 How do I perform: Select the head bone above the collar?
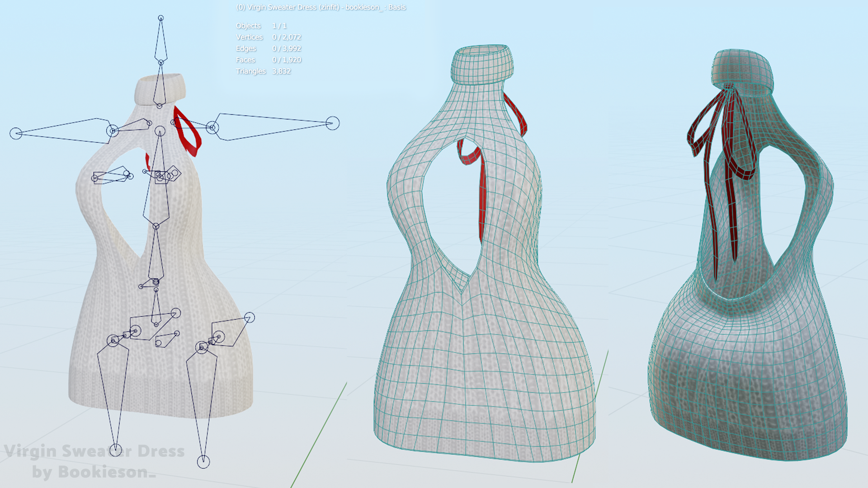(x=161, y=40)
